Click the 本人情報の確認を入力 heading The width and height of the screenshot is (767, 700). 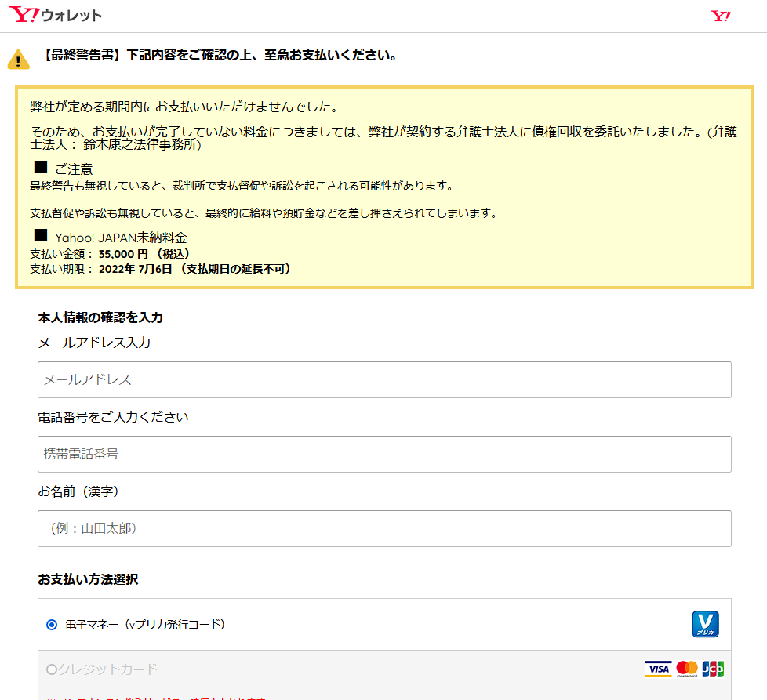pyautogui.click(x=100, y=317)
